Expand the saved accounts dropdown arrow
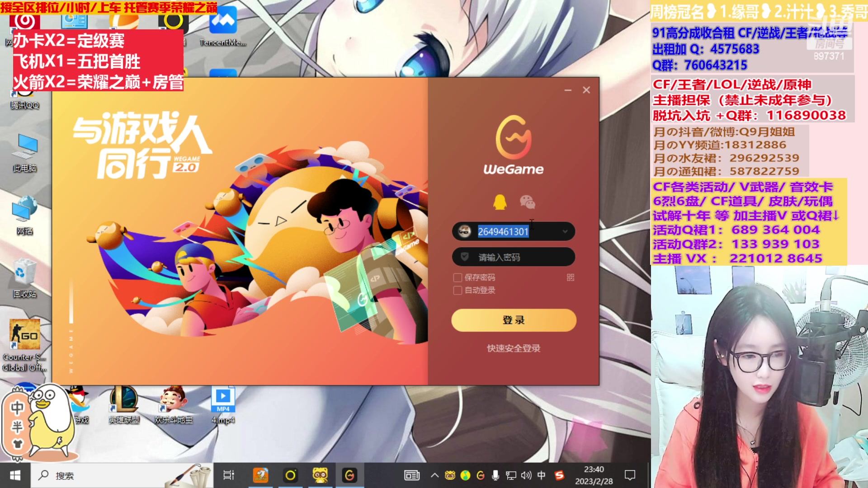The height and width of the screenshot is (488, 868). 565,232
